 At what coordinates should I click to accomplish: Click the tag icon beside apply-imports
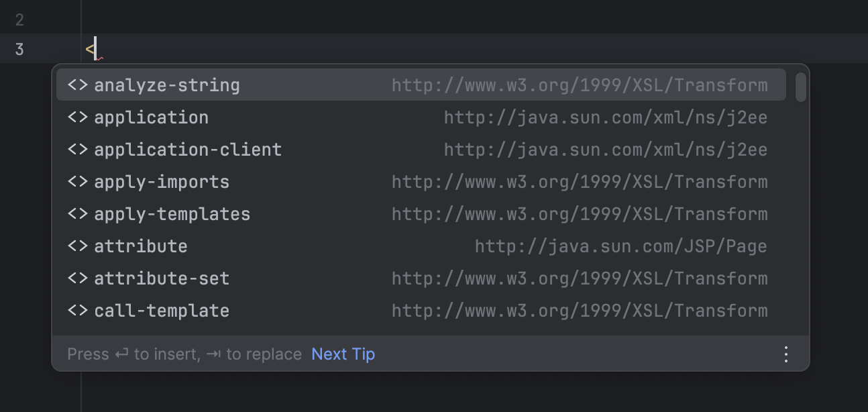pos(76,181)
